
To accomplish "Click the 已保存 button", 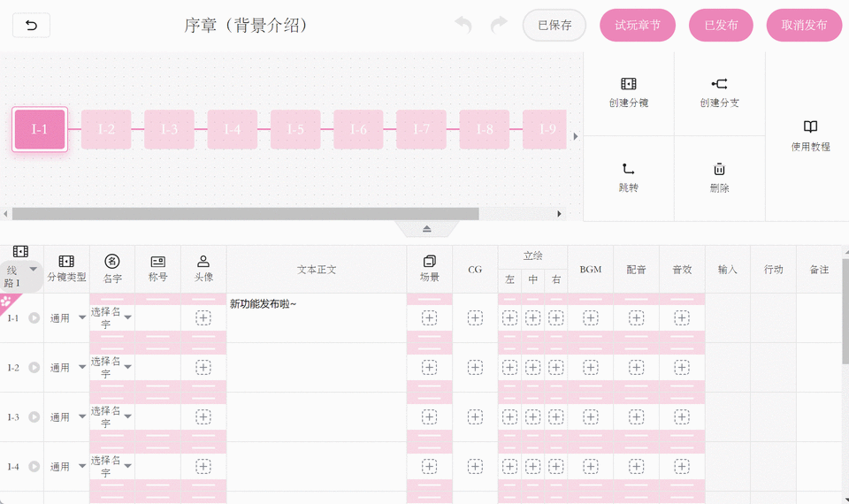I will click(x=555, y=25).
